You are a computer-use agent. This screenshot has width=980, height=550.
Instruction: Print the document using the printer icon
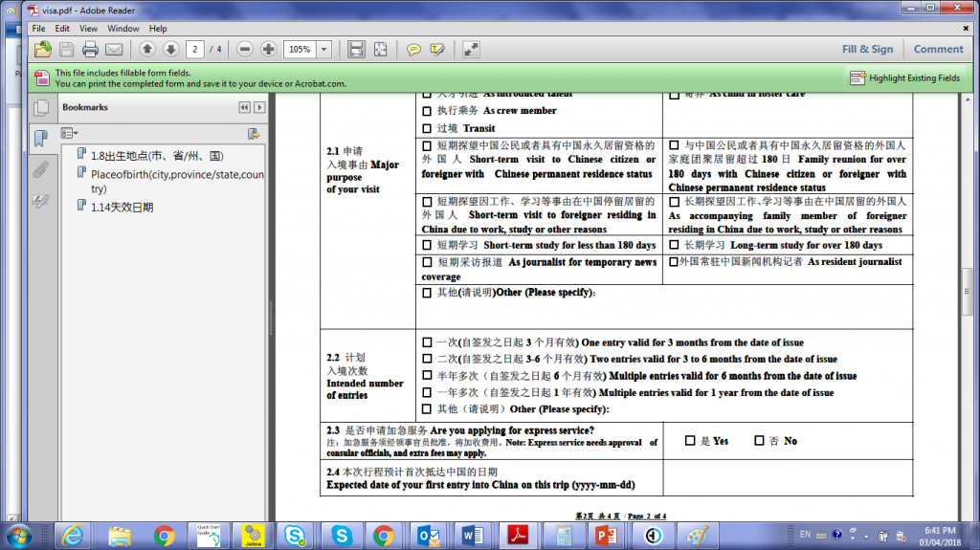(90, 49)
